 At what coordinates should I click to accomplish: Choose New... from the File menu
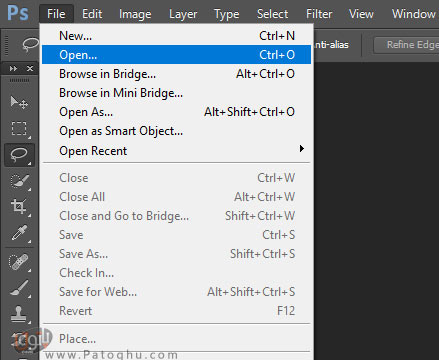[x=176, y=36]
